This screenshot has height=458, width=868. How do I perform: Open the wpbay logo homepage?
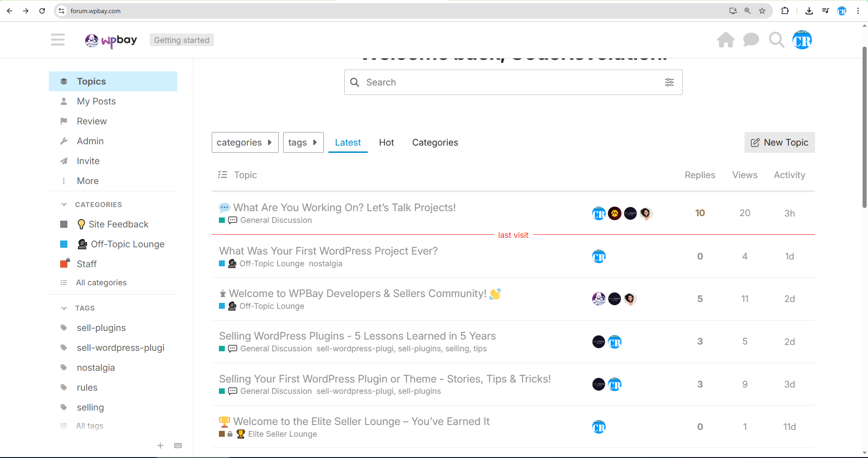click(111, 40)
